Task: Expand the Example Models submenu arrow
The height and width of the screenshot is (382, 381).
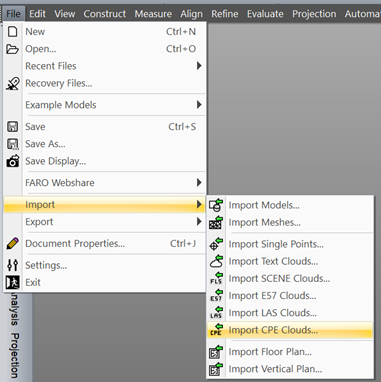Action: (x=199, y=105)
